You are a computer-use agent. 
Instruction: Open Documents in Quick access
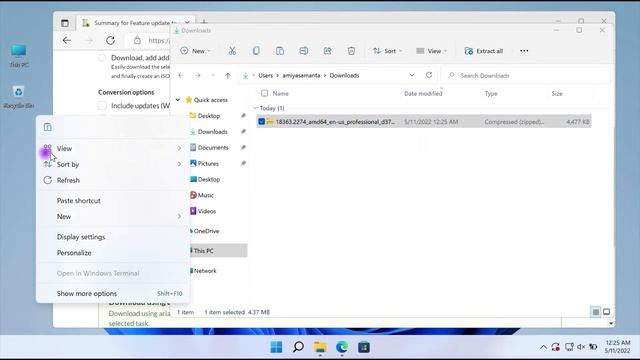213,148
